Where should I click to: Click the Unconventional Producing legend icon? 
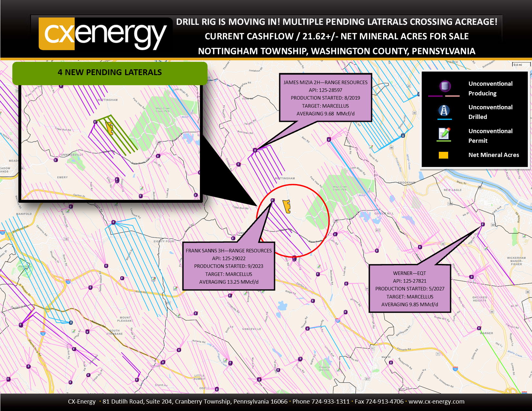pos(445,86)
